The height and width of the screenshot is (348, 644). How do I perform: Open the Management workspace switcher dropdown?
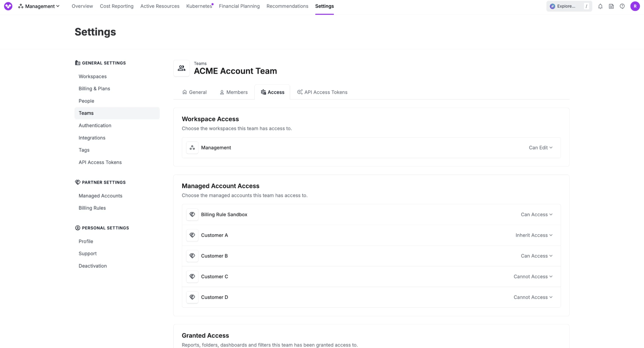pyautogui.click(x=39, y=6)
